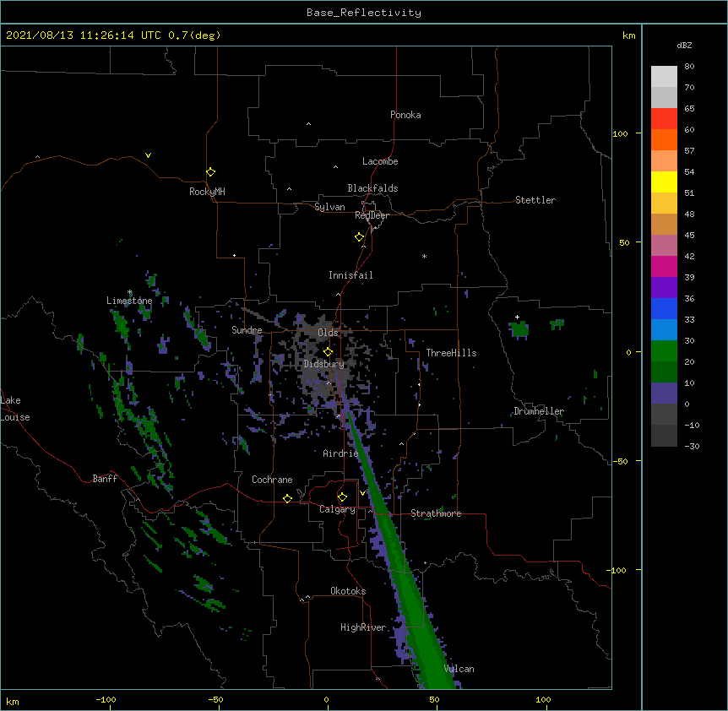The image size is (728, 711).
Task: Click the Strathmore label
Action: coord(436,513)
